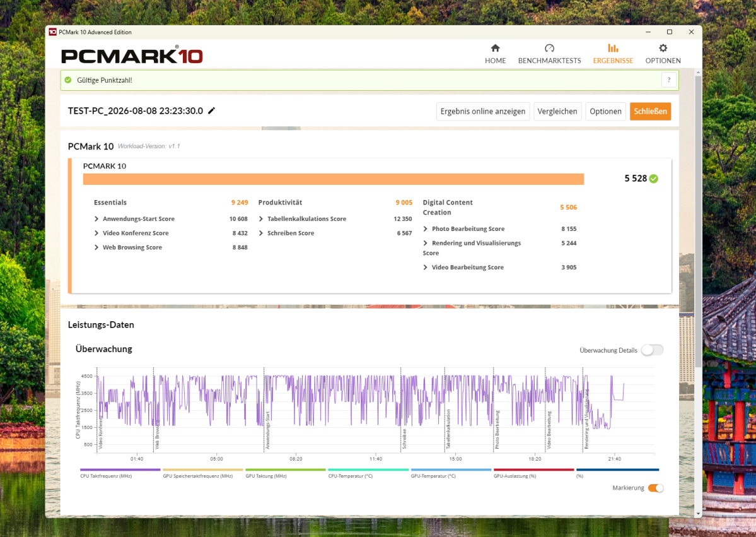Click the result name TEST-PC_2026-08-08 23:23:30.0

136,111
